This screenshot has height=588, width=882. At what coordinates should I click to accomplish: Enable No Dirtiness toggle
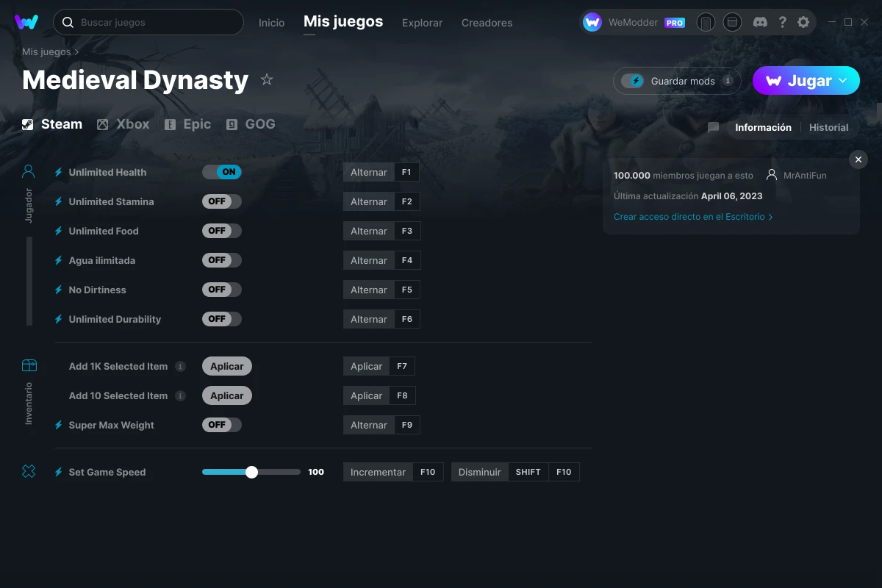tap(222, 290)
